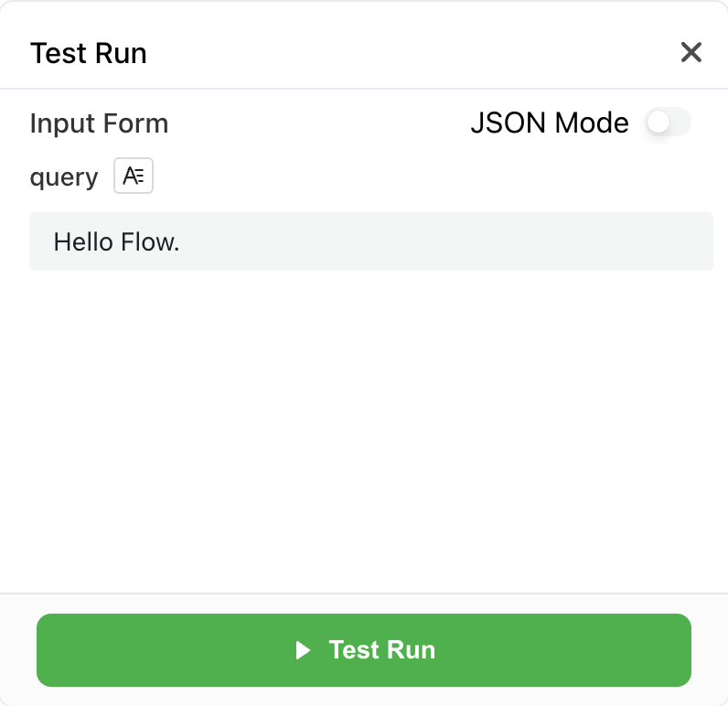Toggle the JSON Mode switch

[668, 123]
